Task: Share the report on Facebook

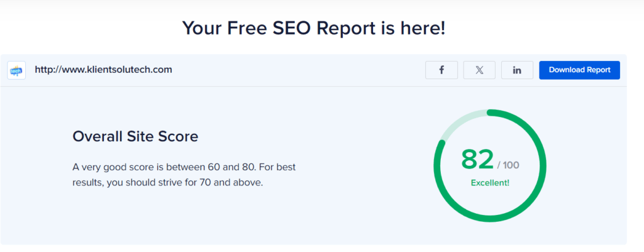Action: (x=441, y=70)
